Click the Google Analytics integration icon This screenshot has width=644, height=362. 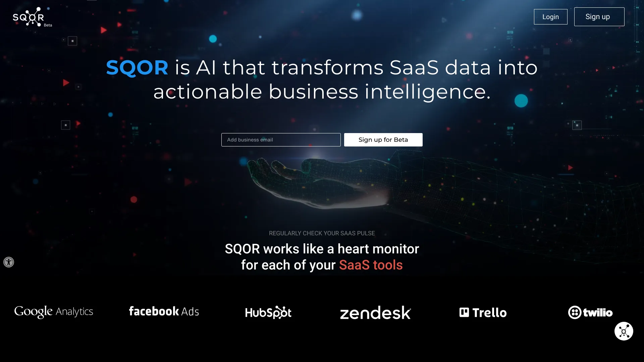point(54,312)
